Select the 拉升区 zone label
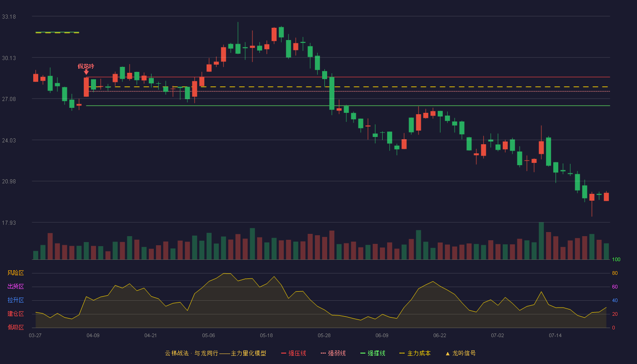Viewport: 637px width, 364px height. pos(15,300)
